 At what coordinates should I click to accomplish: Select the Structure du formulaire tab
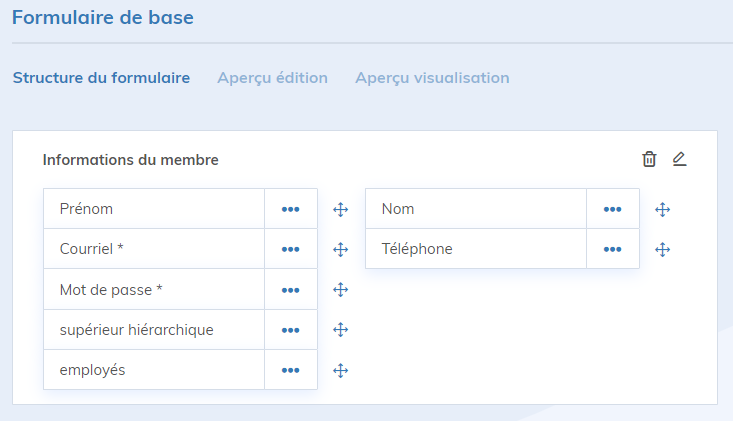point(101,78)
